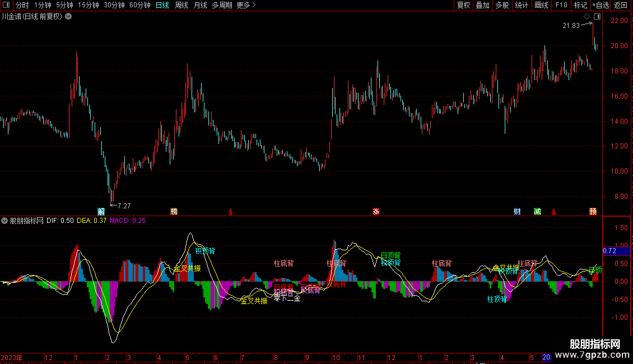Select the 15分钟 period tab
This screenshot has width=633, height=364.
(89, 5)
